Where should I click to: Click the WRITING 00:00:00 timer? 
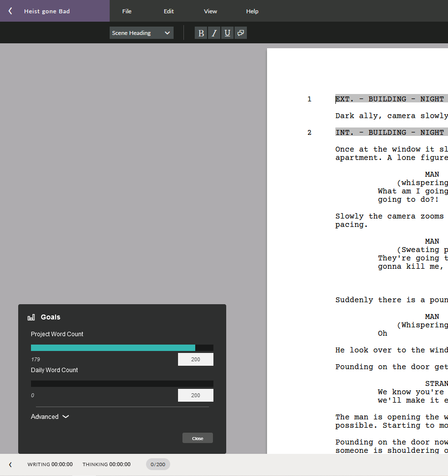pos(50,465)
